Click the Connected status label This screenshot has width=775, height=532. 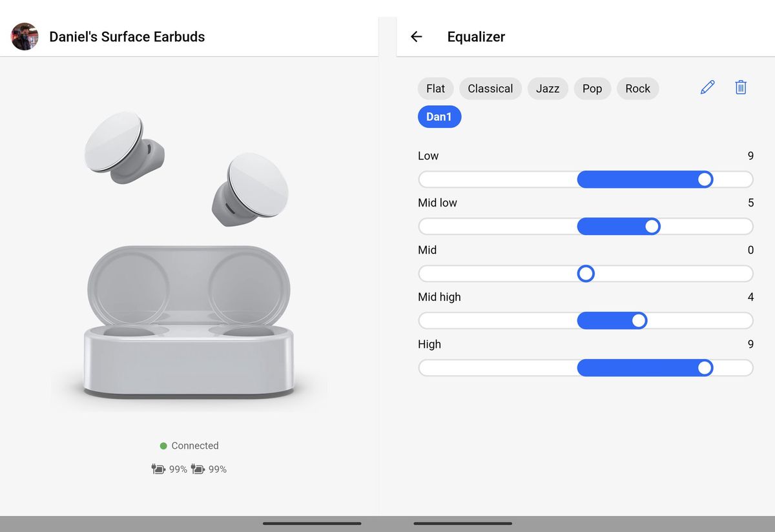tap(195, 445)
